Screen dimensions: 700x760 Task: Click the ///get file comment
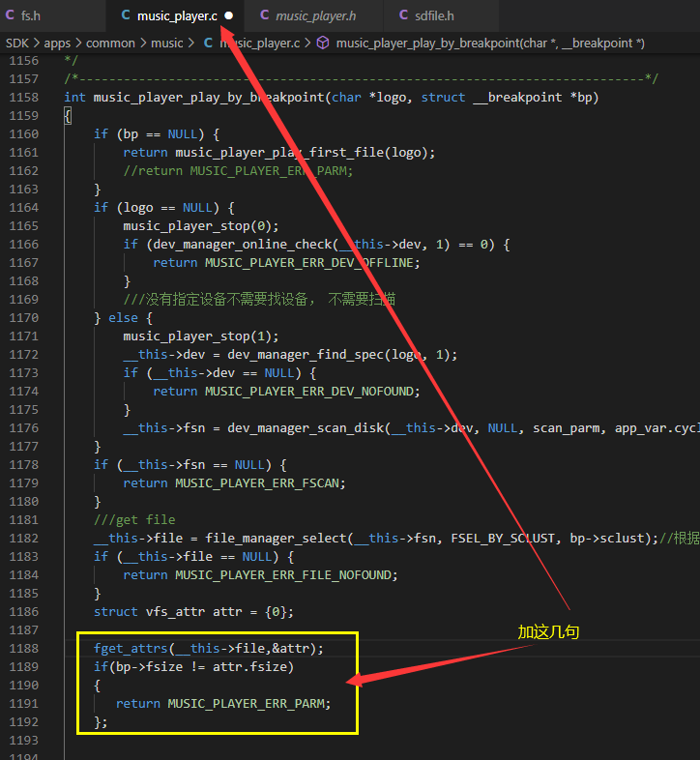tap(134, 520)
